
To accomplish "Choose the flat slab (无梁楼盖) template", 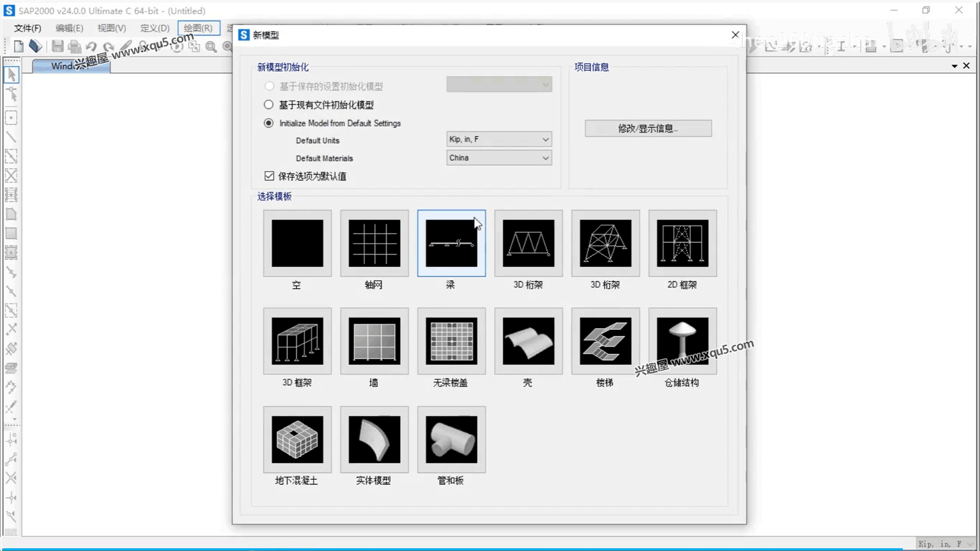I will tap(451, 341).
